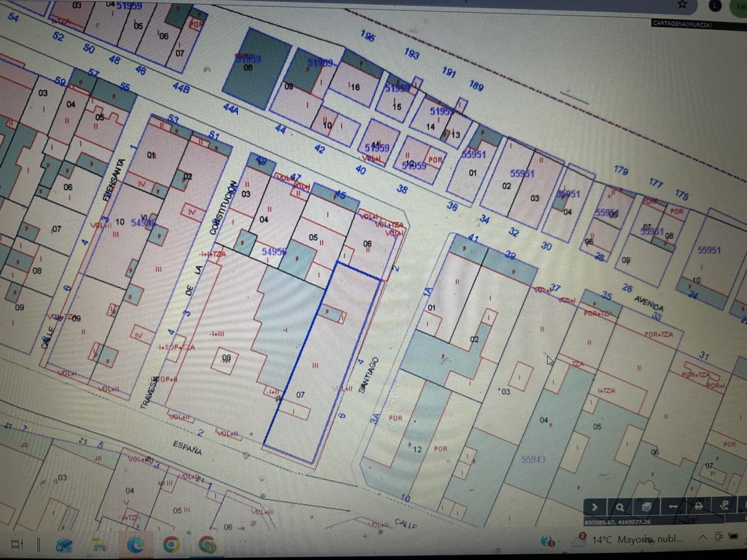Open the Outlook app in taskbar
747x560 pixels.
point(64,545)
